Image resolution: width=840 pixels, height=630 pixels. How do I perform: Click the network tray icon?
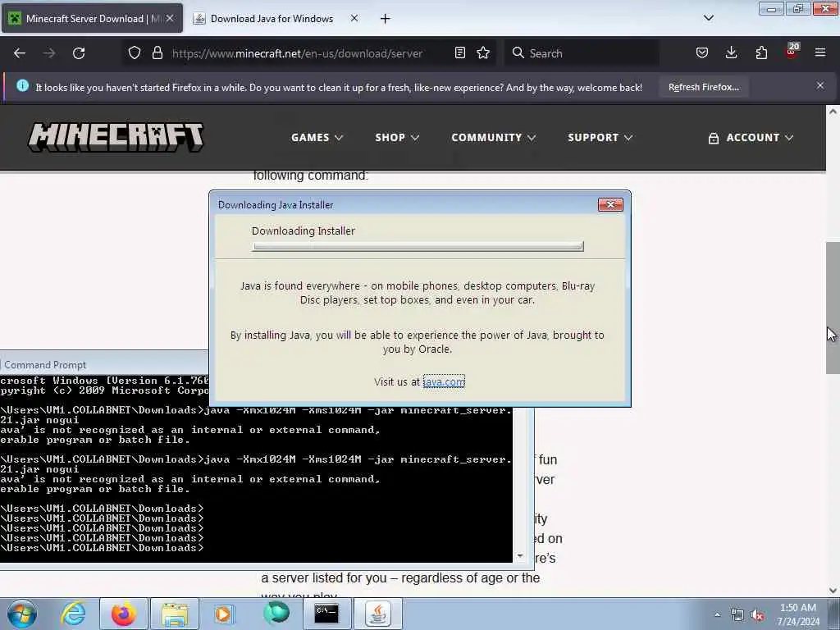pos(737,615)
